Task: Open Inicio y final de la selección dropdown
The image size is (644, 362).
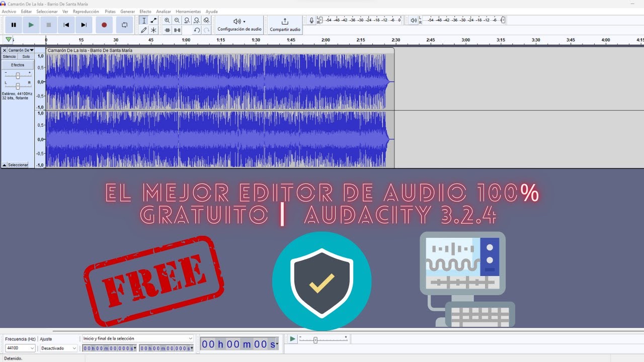Action: tap(138, 338)
